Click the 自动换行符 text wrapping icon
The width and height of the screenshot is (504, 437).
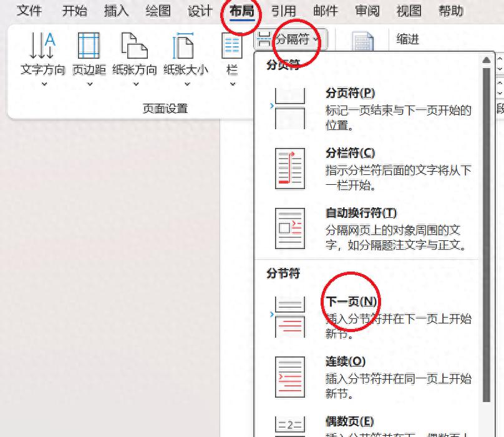tap(290, 228)
